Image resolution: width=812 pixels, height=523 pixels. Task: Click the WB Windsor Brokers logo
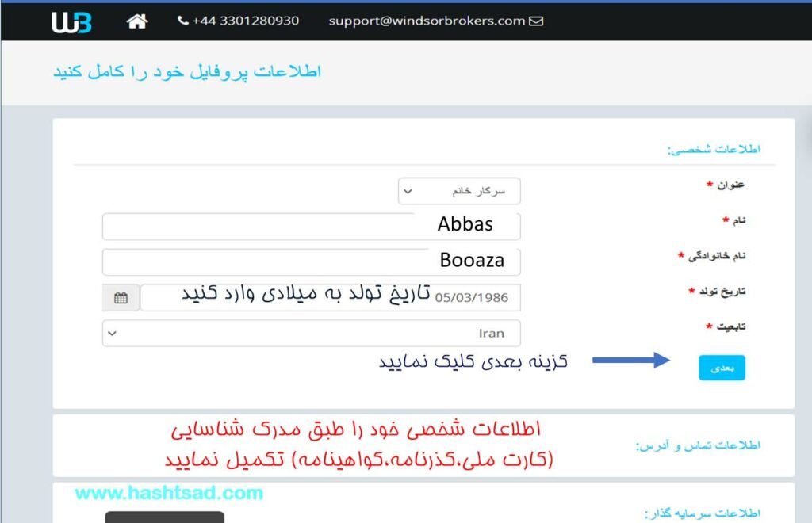pos(71,21)
